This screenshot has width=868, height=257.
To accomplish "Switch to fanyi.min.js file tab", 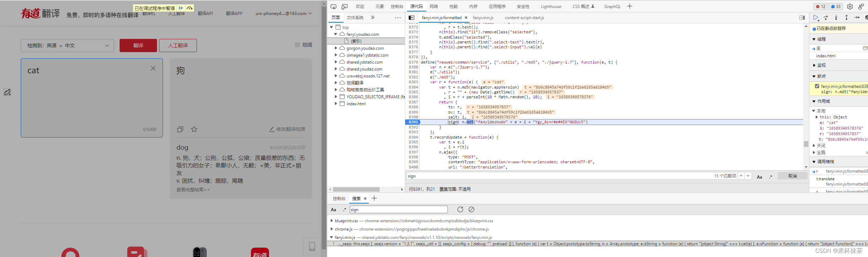I will [x=483, y=18].
